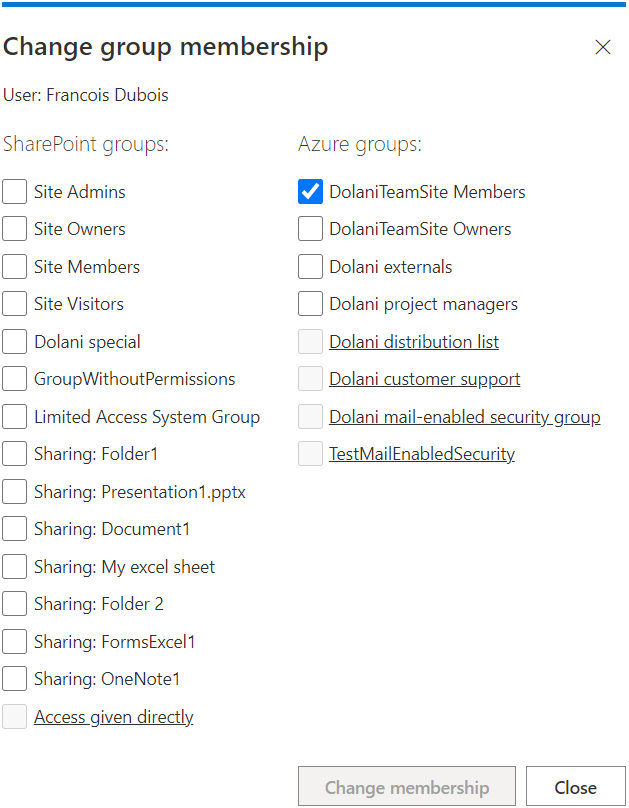629x808 pixels.
Task: Click the Dolani customer support checkbox
Action: pyautogui.click(x=311, y=379)
